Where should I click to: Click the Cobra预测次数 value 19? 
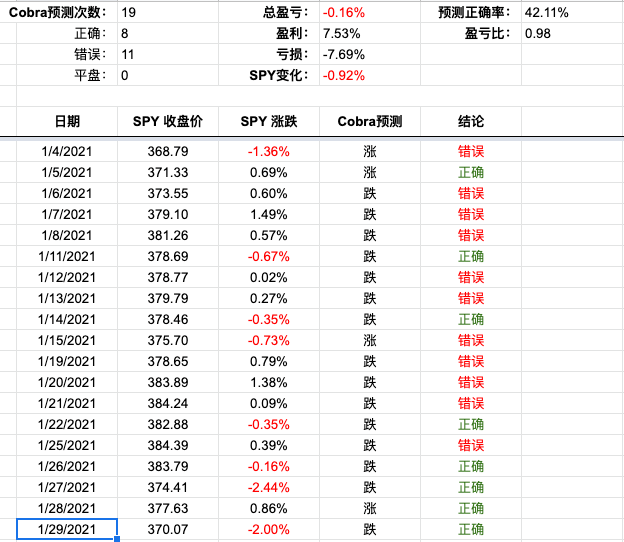tap(168, 12)
